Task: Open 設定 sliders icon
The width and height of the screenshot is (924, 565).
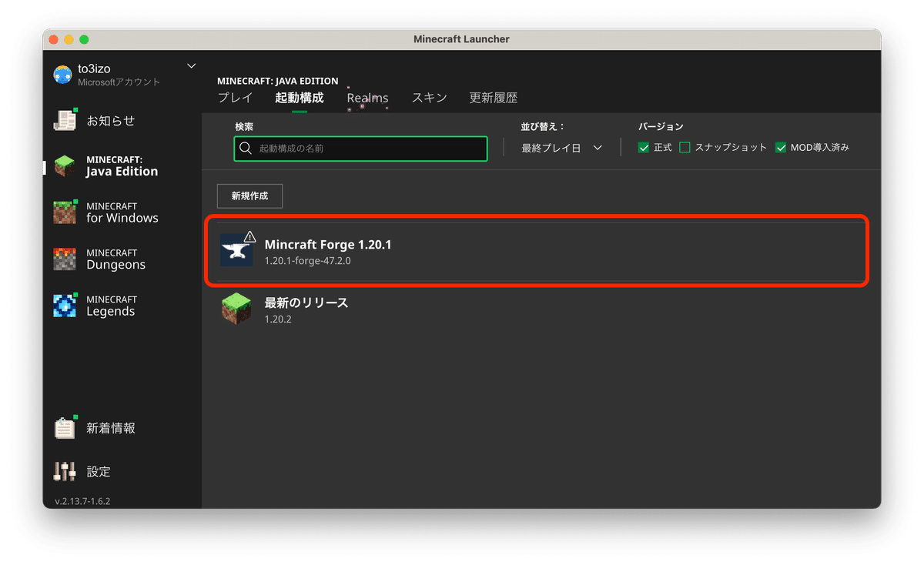Action: click(x=65, y=471)
